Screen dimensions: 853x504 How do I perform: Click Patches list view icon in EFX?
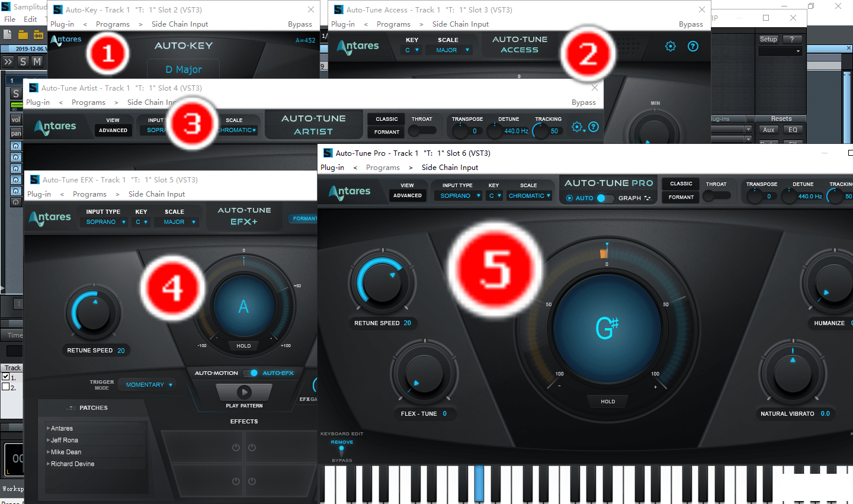[x=72, y=408]
